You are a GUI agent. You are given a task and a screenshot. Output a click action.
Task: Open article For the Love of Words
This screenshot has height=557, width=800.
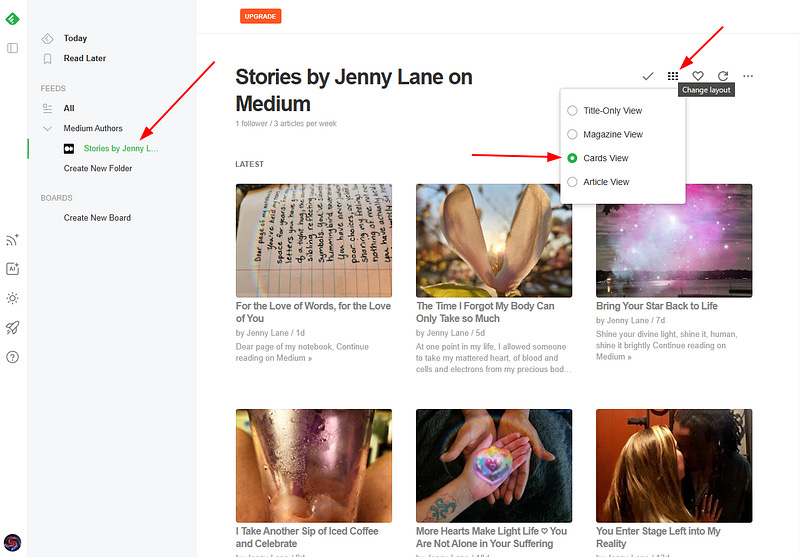pyautogui.click(x=313, y=312)
